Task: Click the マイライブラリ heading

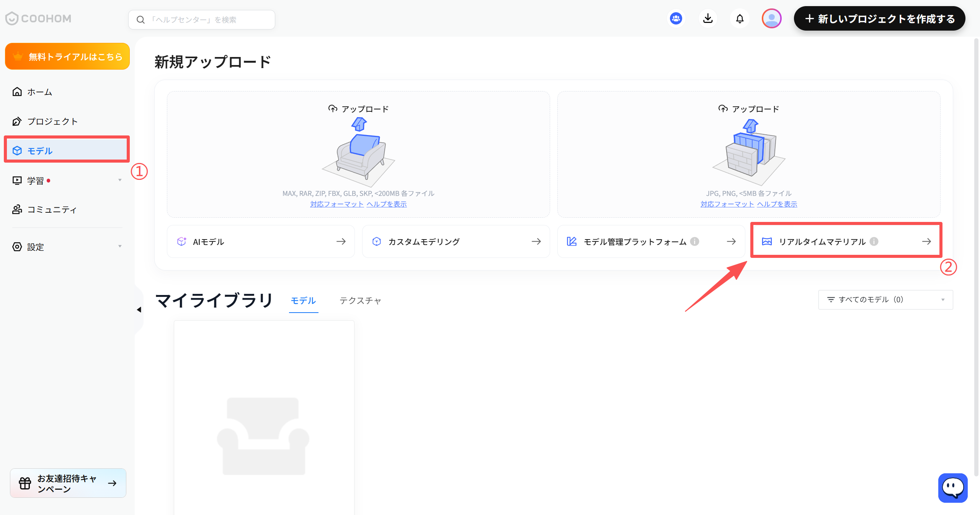Action: [x=214, y=300]
